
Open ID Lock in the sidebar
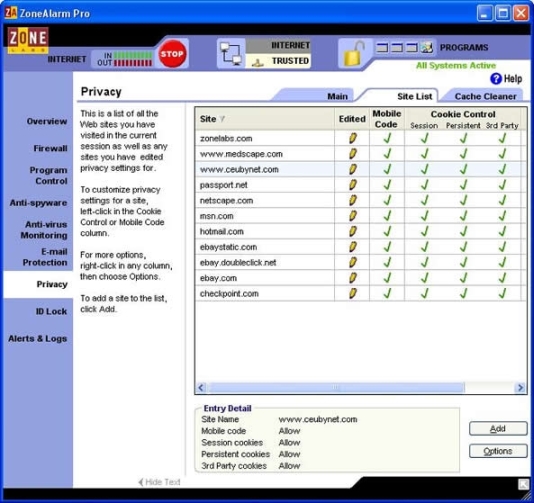point(51,311)
